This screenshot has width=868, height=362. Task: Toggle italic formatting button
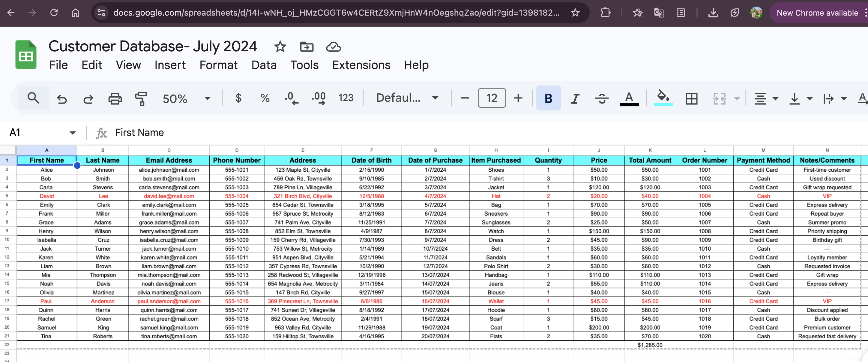(575, 98)
